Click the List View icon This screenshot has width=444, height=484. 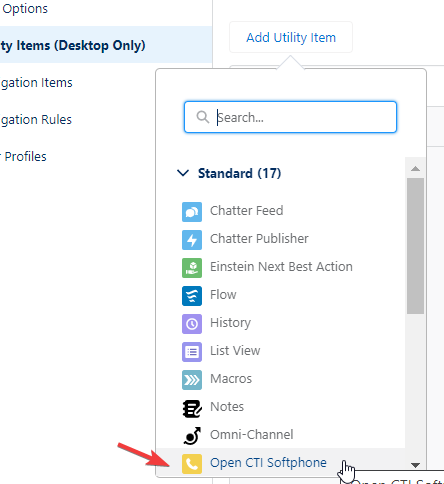192,352
